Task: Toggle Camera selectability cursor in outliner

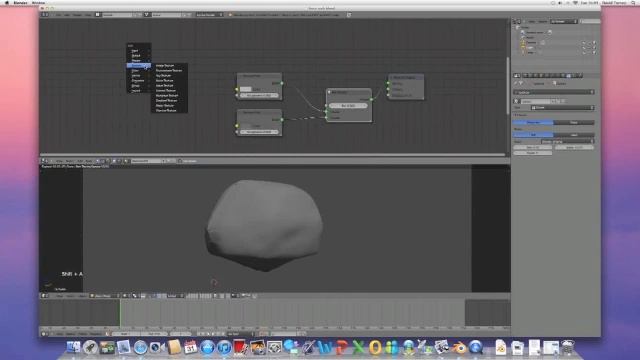Action: (x=589, y=42)
